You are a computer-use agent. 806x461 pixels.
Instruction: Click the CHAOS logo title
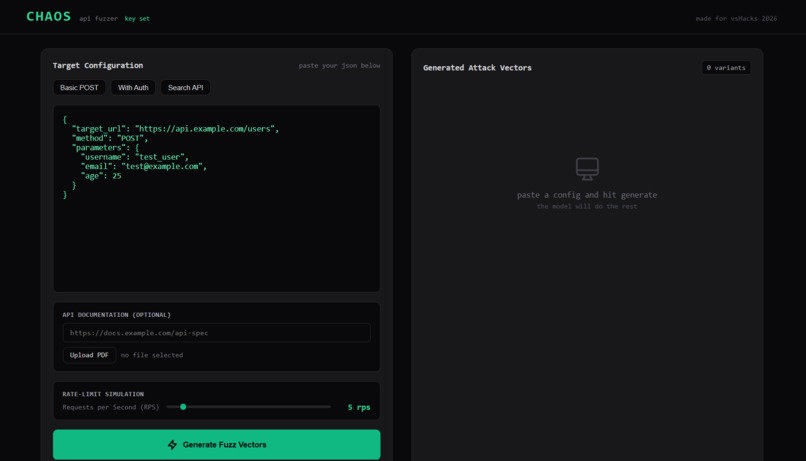pyautogui.click(x=49, y=16)
